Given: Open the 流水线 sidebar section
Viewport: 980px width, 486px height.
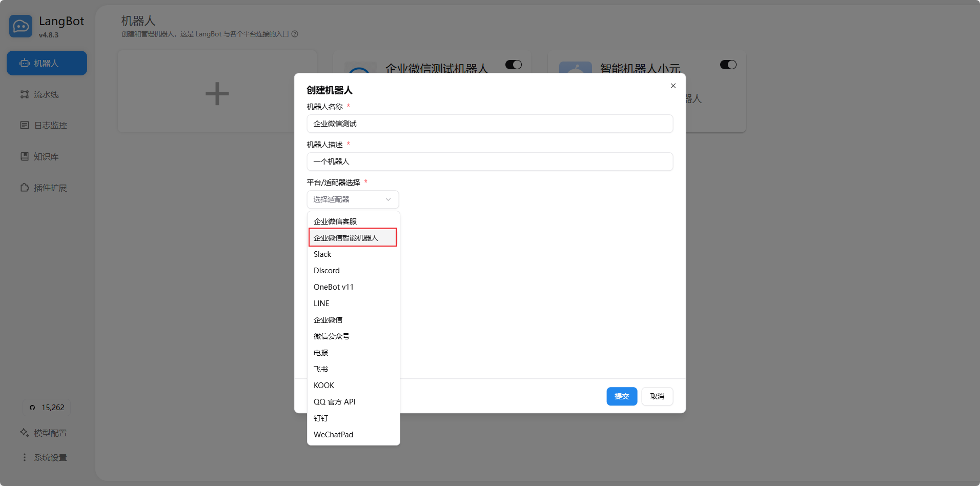Looking at the screenshot, I should tap(47, 94).
